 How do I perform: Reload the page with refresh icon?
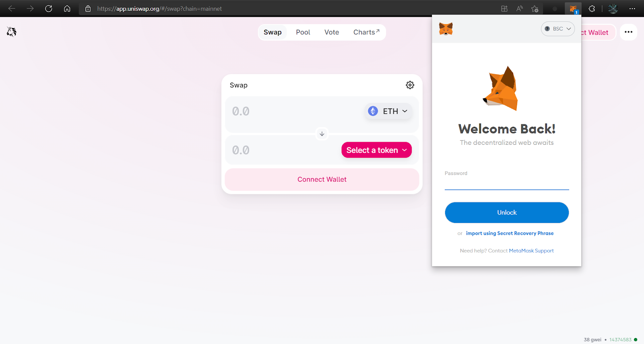49,8
